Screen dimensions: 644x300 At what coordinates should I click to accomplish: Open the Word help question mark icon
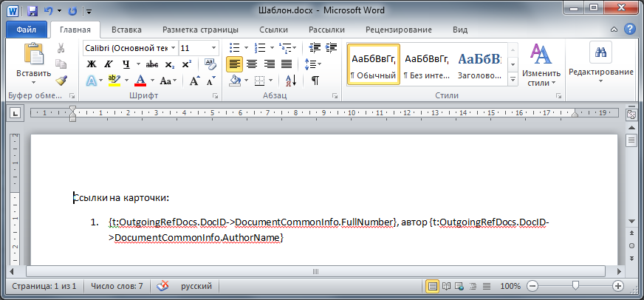630,30
